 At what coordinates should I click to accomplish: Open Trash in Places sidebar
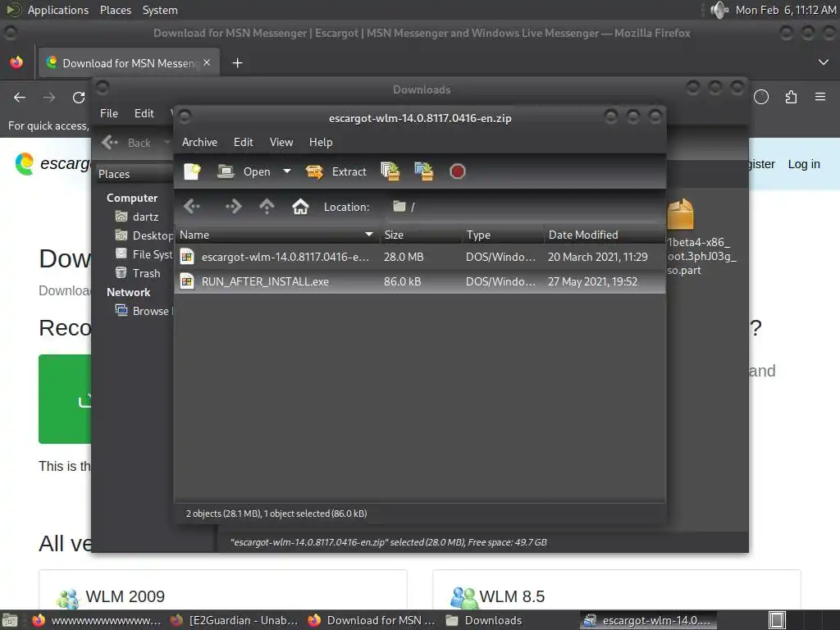point(138,272)
